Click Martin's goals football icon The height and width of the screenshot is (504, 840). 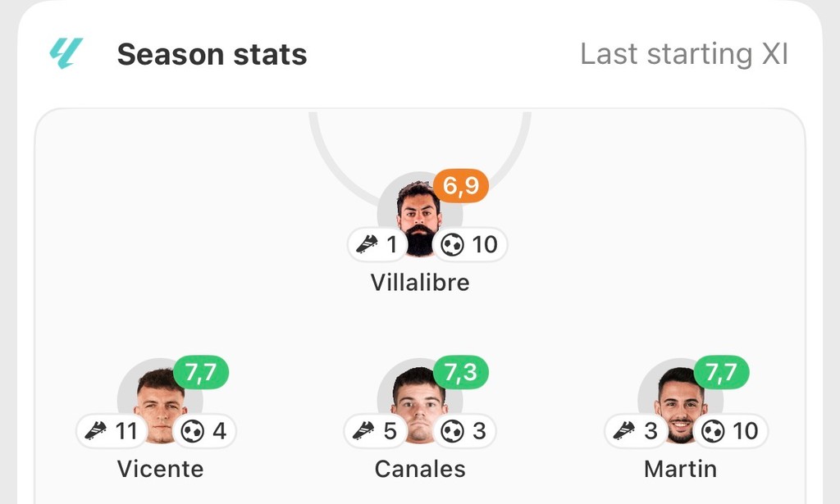coord(713,431)
